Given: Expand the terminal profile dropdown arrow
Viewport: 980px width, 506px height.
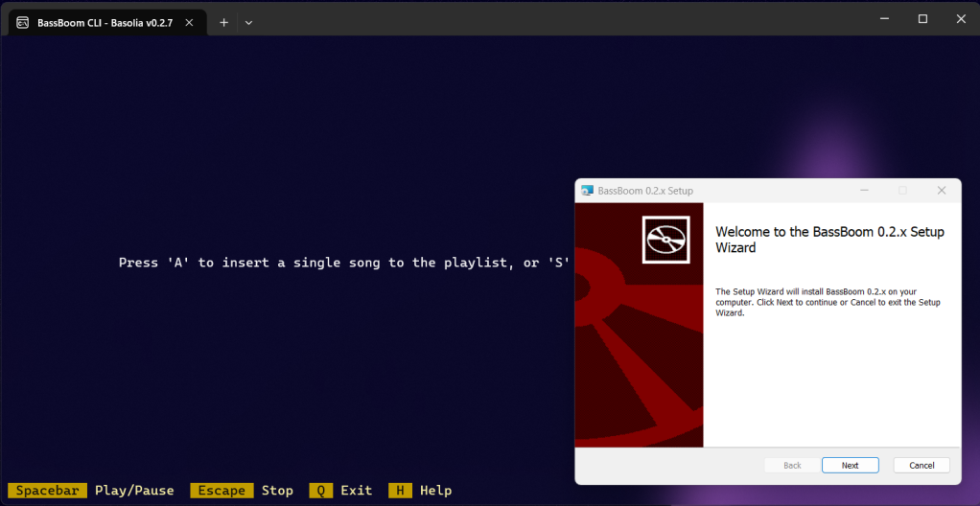Looking at the screenshot, I should click(x=248, y=23).
